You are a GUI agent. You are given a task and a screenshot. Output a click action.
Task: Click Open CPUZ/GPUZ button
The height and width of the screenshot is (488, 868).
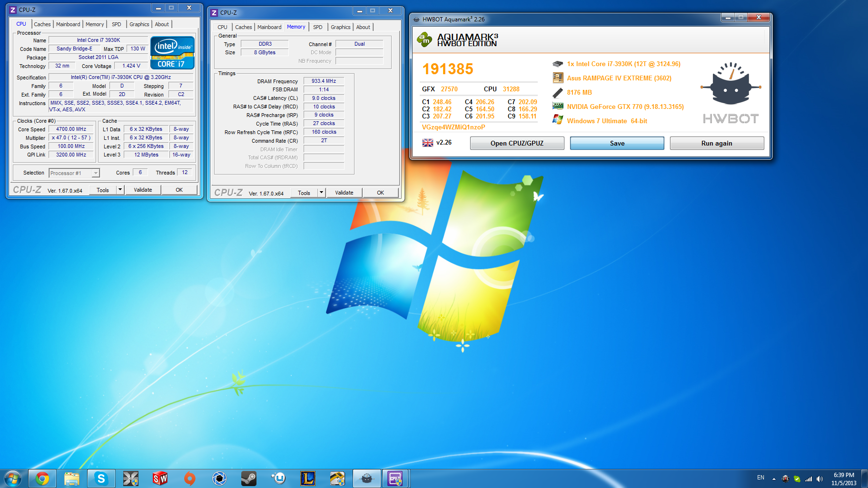[517, 143]
